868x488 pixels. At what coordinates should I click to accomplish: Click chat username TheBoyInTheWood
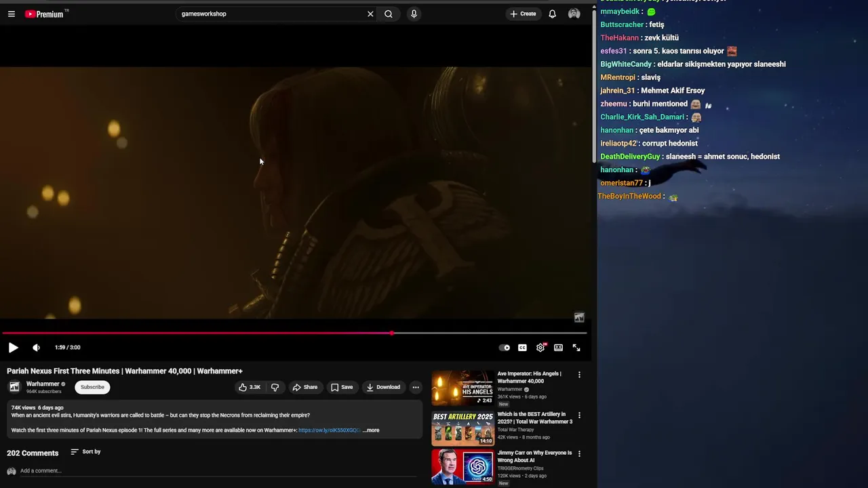(629, 197)
